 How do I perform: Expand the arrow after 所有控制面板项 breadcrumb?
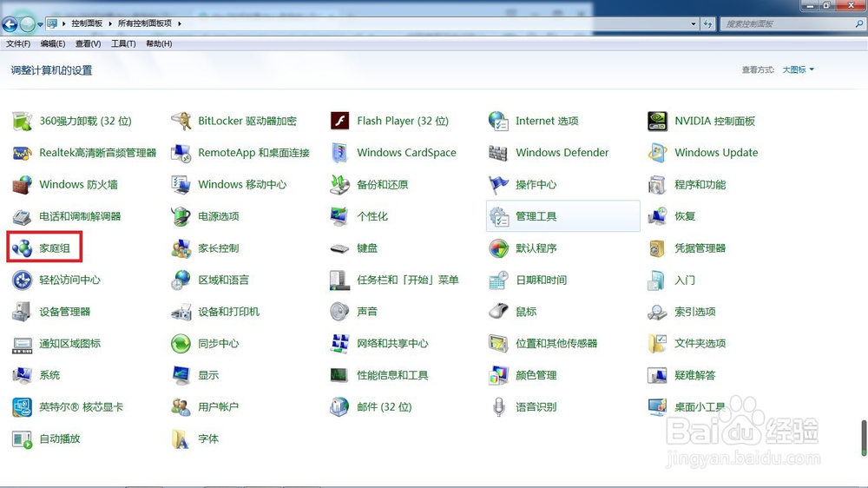[x=180, y=23]
